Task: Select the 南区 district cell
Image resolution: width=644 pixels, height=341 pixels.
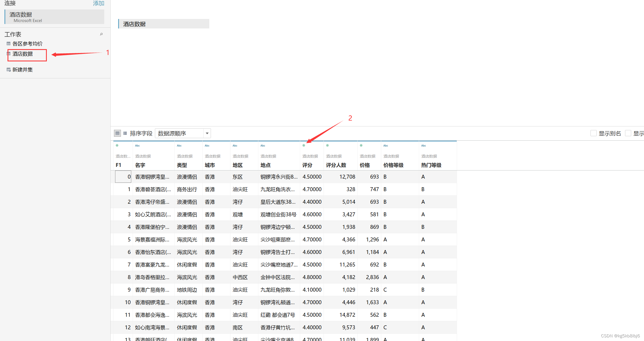Action: [244, 327]
